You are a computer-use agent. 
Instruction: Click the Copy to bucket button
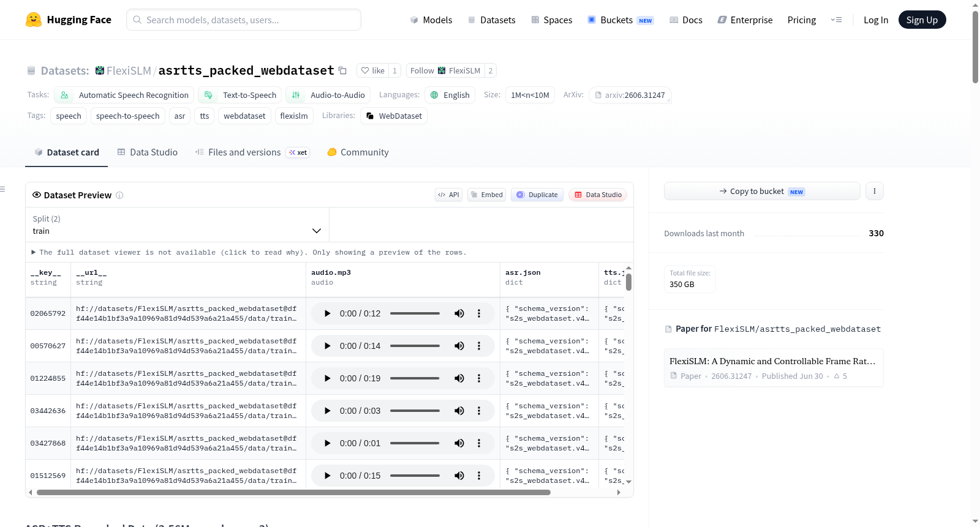tap(762, 191)
